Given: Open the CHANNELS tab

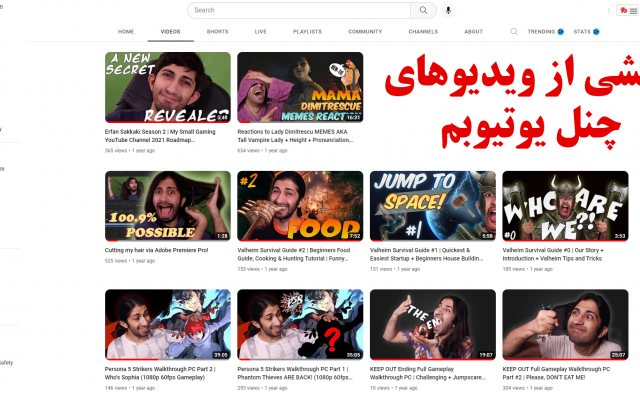Looking at the screenshot, I should coord(423,32).
